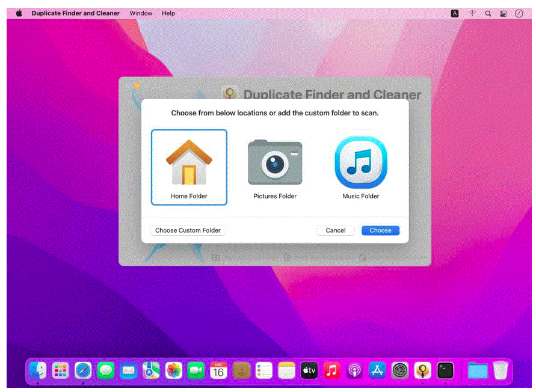Screen dimensions: 536x392
Task: Open Apple TV from the Dock
Action: coord(309,370)
